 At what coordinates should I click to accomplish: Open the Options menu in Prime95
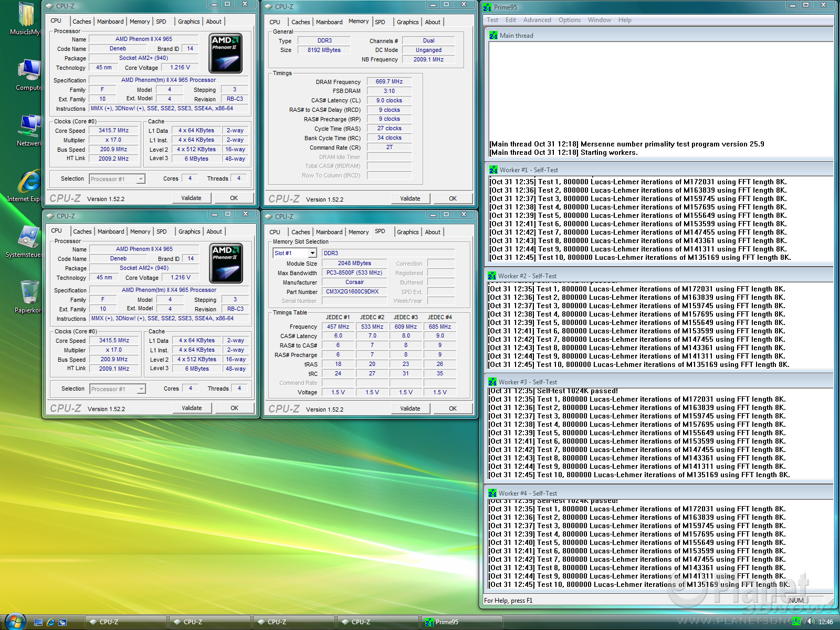(569, 20)
